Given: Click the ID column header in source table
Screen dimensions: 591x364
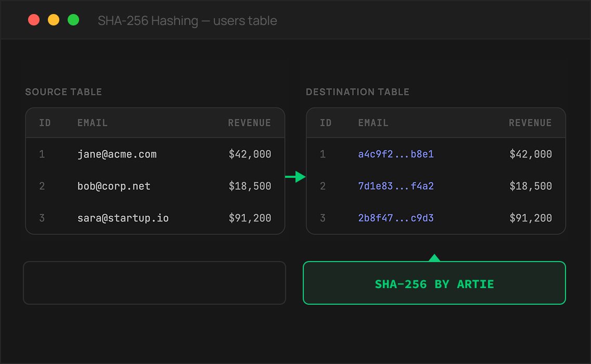Looking at the screenshot, I should pyautogui.click(x=45, y=123).
